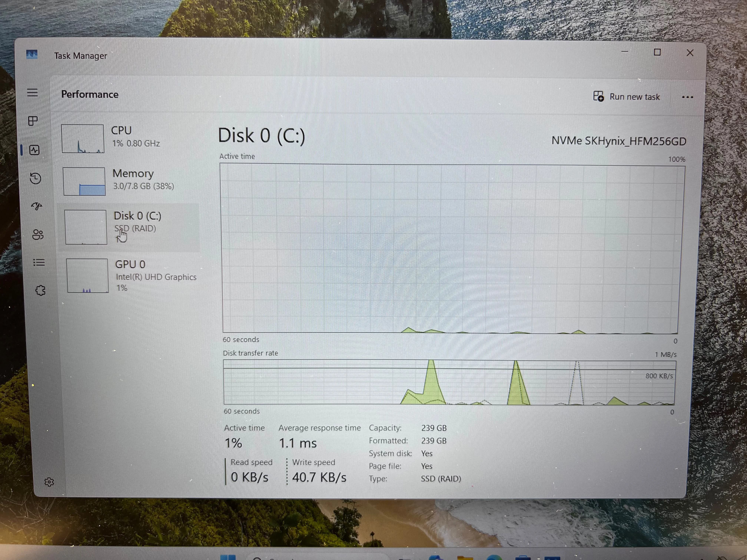The height and width of the screenshot is (560, 747).
Task: Click the Disk transfer rate graph
Action: [x=449, y=382]
